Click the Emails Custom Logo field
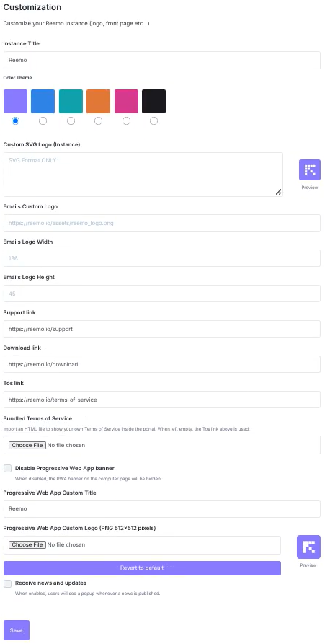This screenshot has height=644, width=325. 162,223
